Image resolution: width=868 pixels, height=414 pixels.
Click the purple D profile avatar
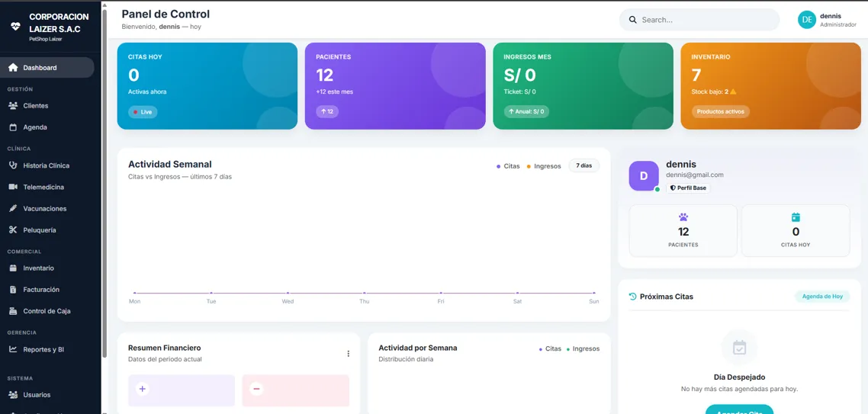[644, 176]
